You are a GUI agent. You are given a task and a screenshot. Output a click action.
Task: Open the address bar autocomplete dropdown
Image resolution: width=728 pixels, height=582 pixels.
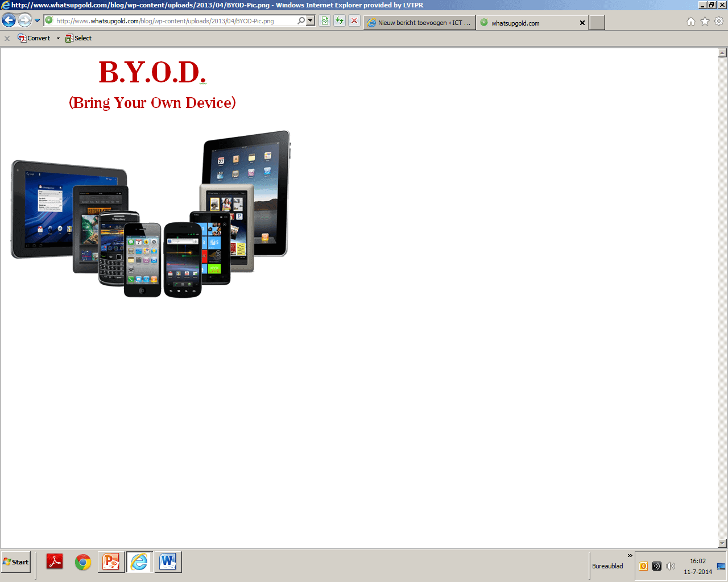point(310,20)
